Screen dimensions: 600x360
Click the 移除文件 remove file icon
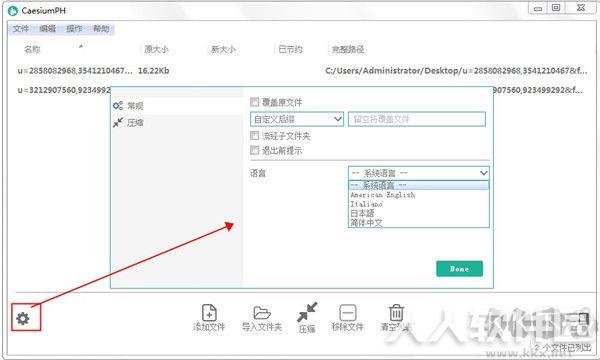347,313
